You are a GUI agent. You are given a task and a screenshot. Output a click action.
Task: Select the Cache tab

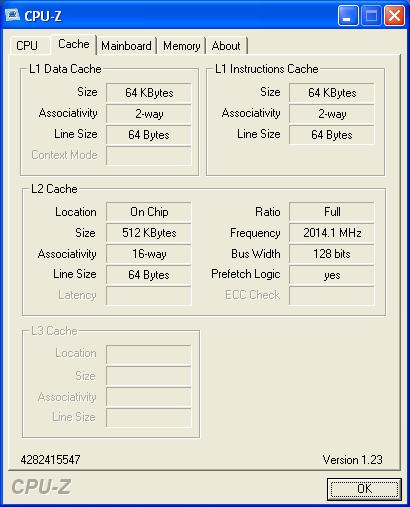click(74, 44)
